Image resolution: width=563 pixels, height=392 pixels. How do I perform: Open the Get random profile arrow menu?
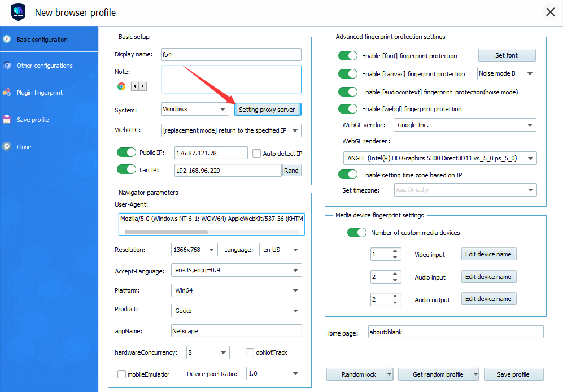(475, 374)
